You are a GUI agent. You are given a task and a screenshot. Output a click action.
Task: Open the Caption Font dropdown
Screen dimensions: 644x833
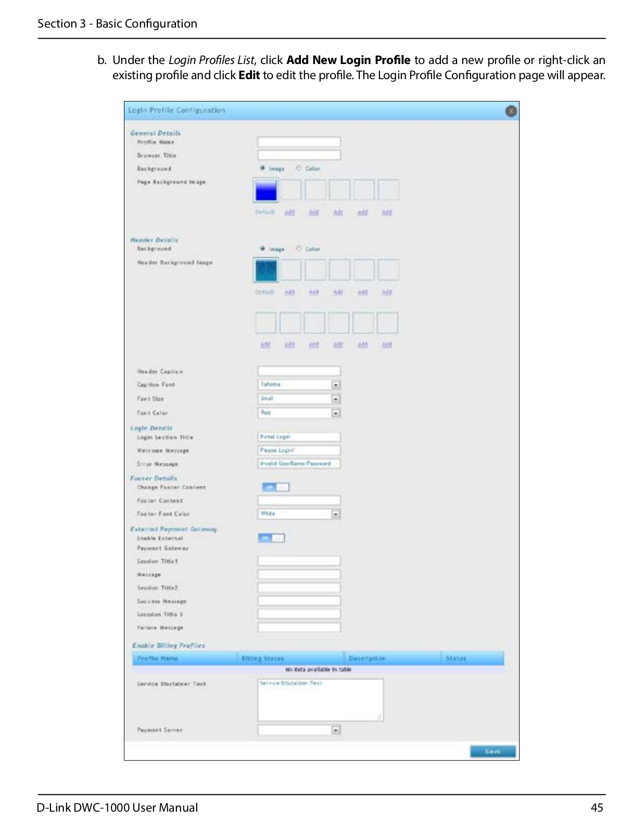pos(336,385)
